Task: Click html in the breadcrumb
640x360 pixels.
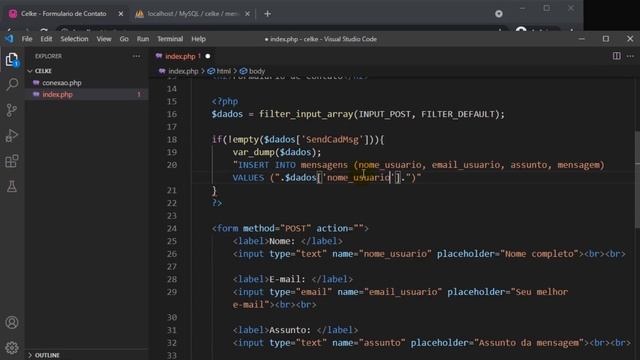Action: coord(224,71)
